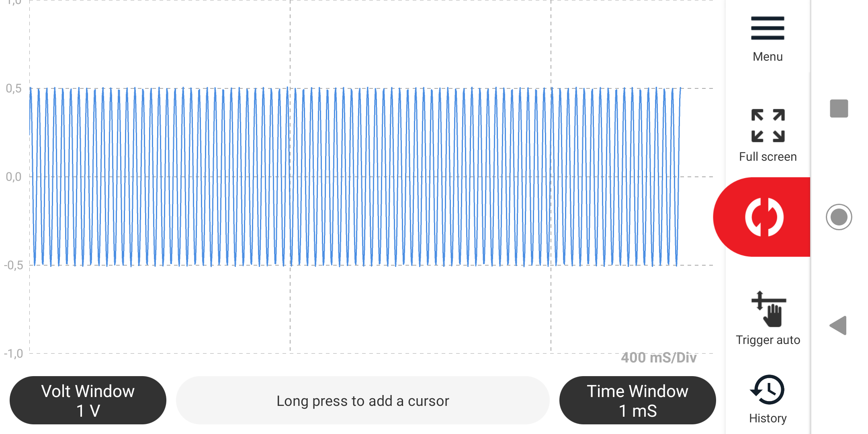Open the History clock icon

[x=767, y=390]
